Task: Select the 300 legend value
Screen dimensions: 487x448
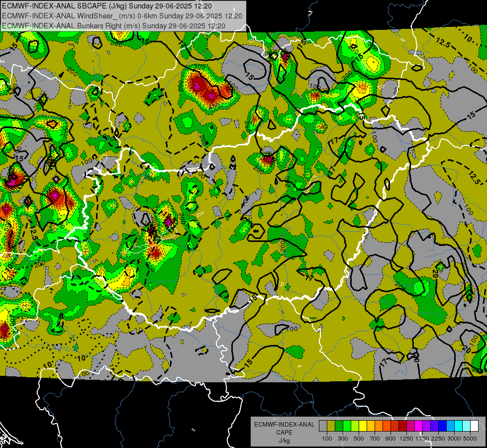Action: (343, 439)
